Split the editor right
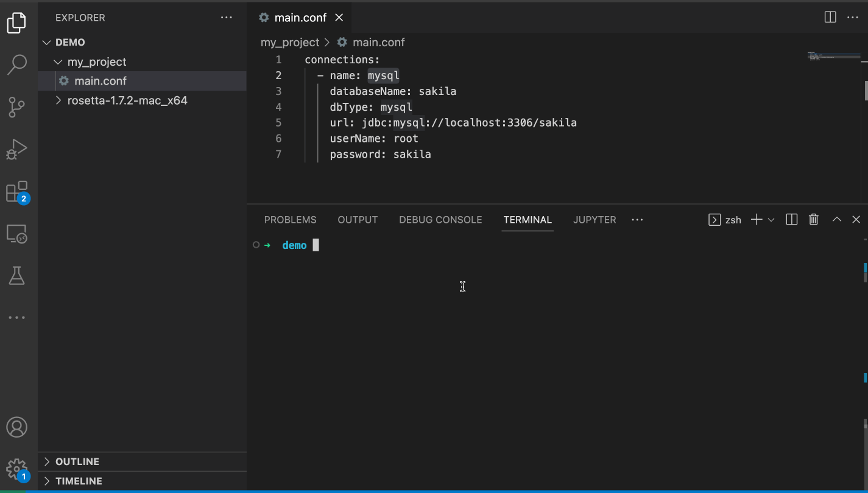The image size is (868, 493). (x=830, y=17)
